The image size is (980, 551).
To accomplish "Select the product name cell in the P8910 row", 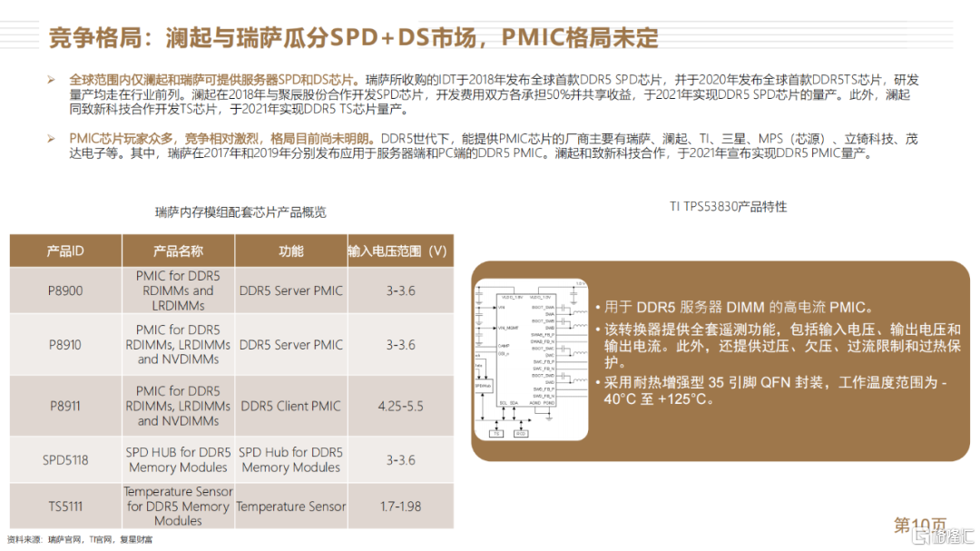I will coord(178,345).
